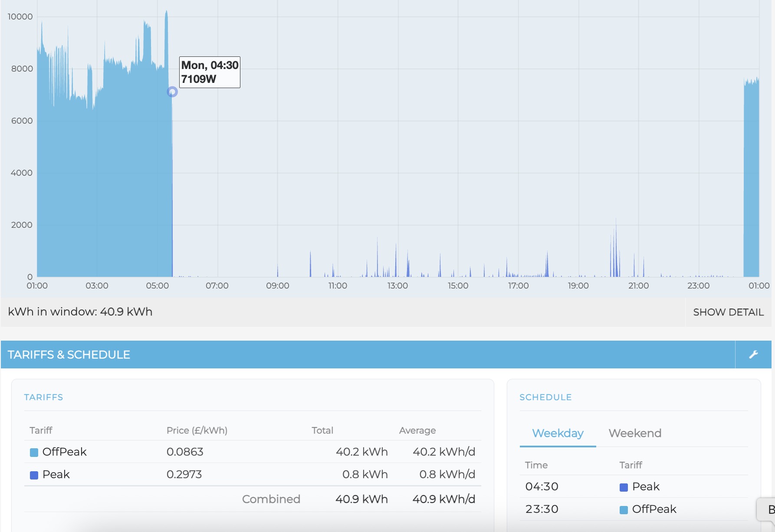The image size is (775, 532).
Task: Open tariff settings via wrench icon
Action: [753, 355]
